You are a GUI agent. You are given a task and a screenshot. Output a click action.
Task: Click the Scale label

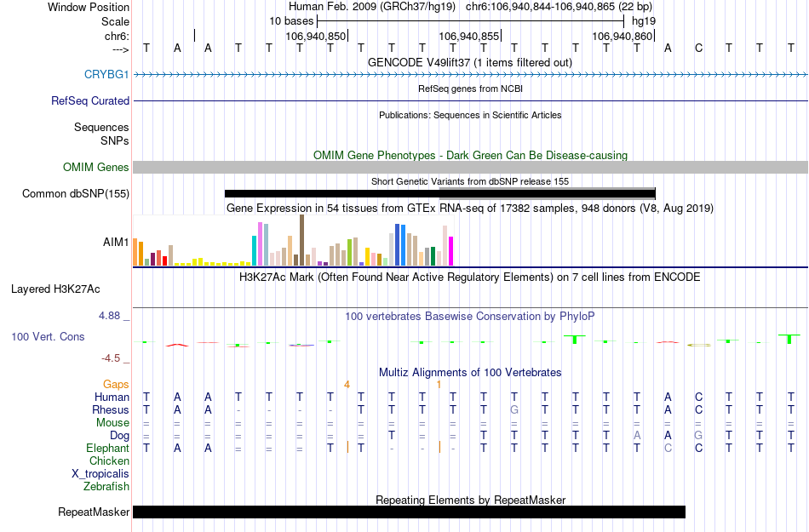point(115,21)
